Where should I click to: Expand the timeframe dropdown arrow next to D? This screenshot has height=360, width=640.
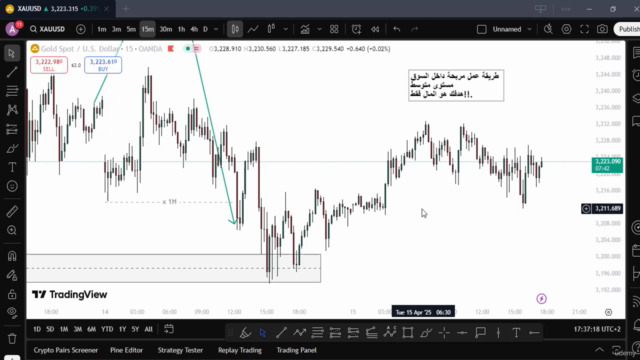point(216,29)
